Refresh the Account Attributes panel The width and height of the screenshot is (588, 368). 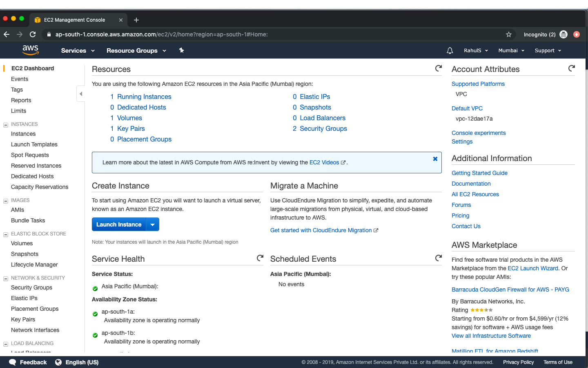tap(571, 68)
